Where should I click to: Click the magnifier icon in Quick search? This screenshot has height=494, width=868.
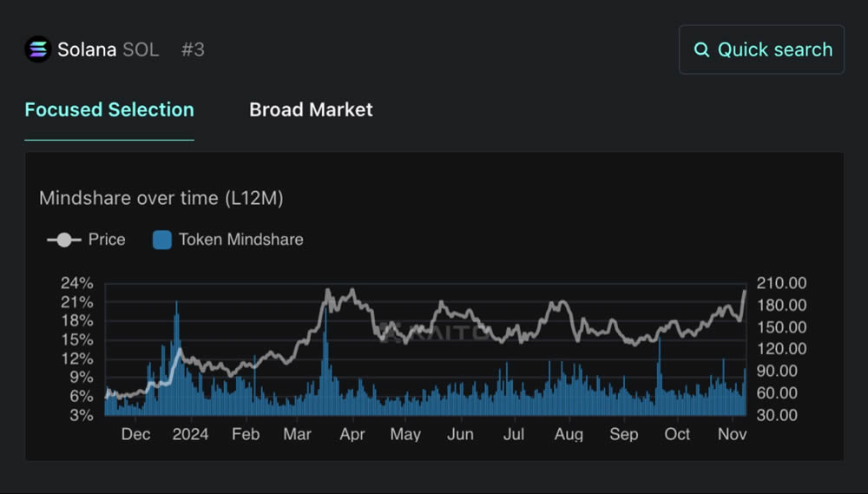701,49
